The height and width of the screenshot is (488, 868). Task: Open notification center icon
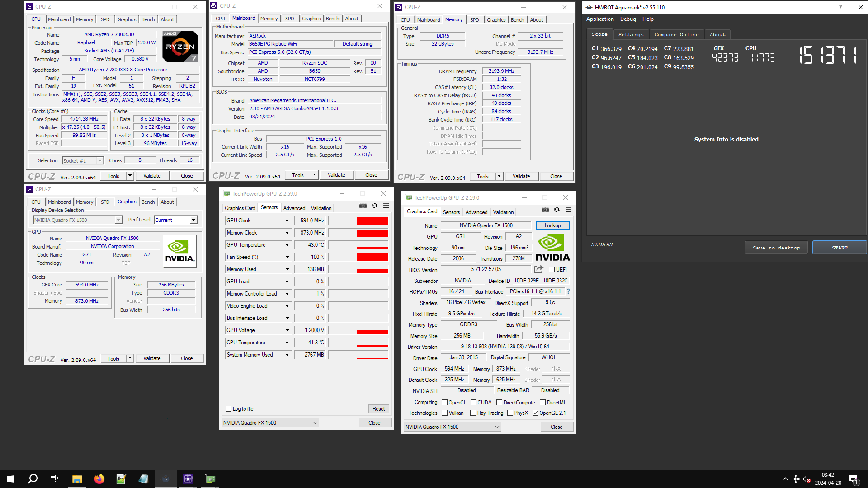[854, 479]
